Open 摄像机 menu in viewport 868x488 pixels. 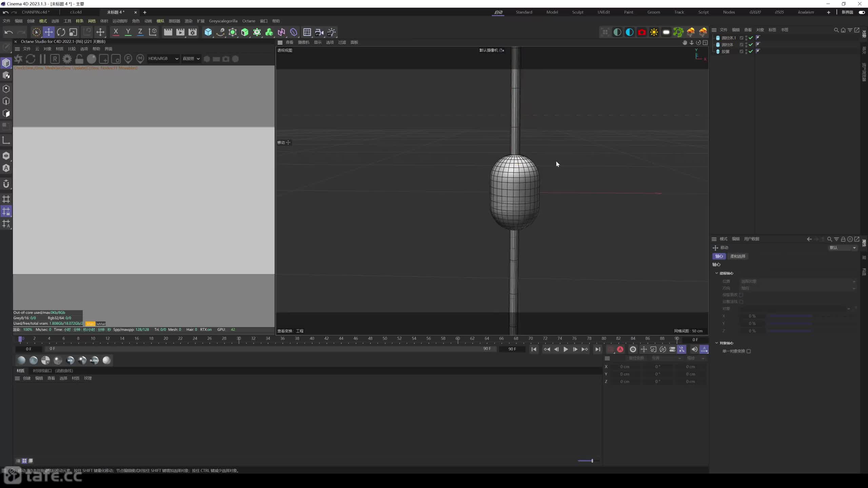point(303,42)
